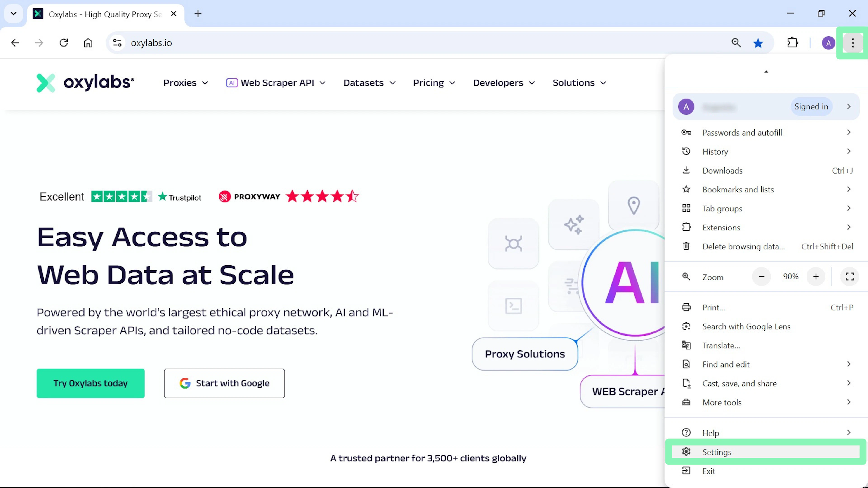This screenshot has width=868, height=488.
Task: Choose Search with Google Lens
Action: 766,327
